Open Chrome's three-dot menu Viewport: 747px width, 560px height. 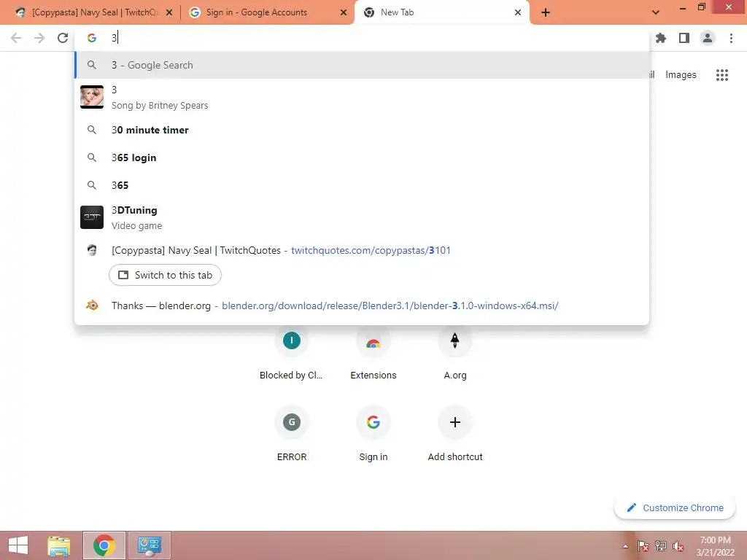pos(731,38)
